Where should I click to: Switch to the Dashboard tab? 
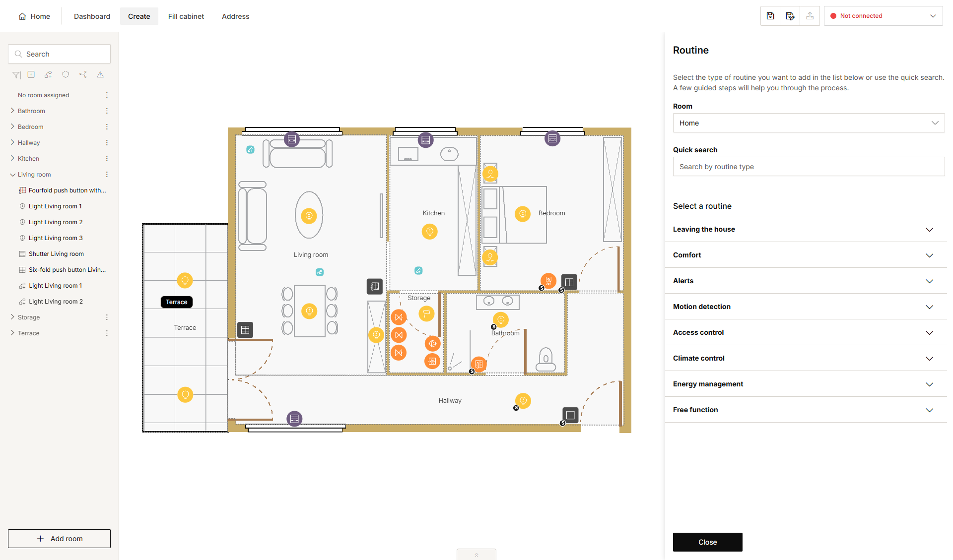click(92, 16)
